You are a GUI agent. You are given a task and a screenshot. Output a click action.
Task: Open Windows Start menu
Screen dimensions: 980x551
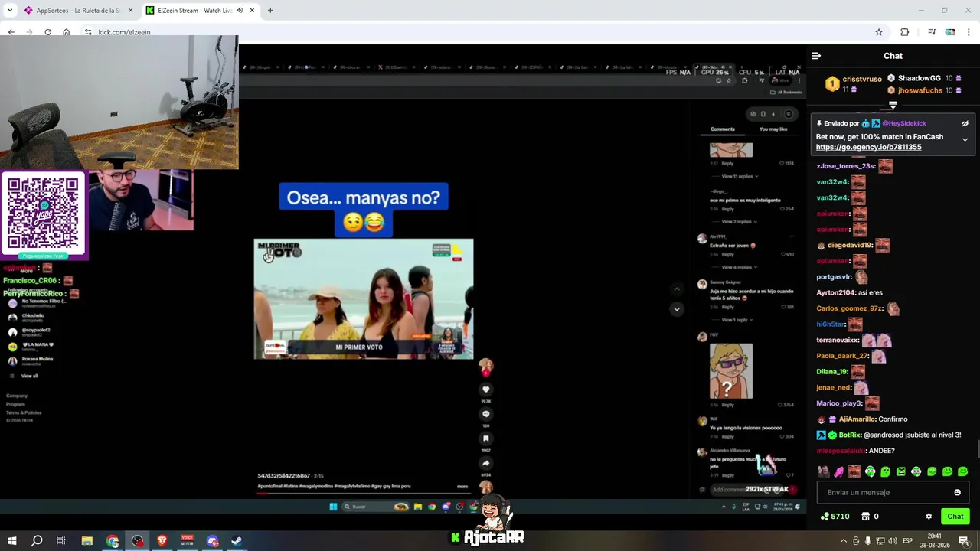(x=11, y=541)
